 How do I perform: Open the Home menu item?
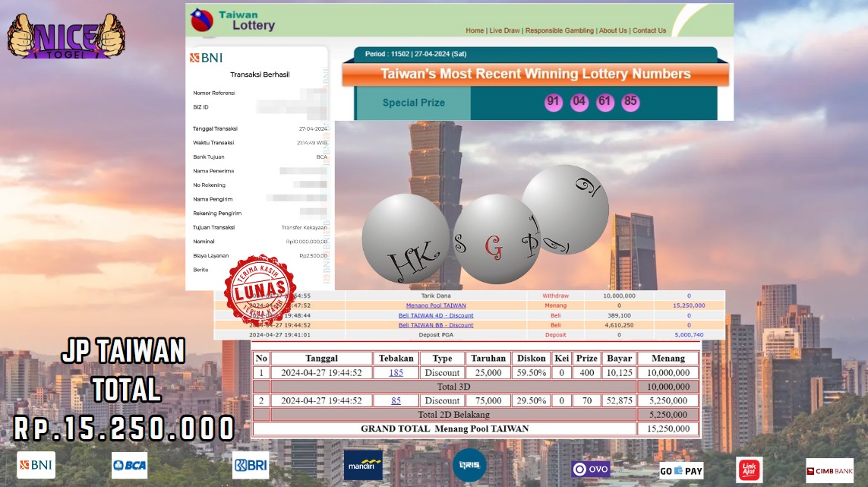click(475, 31)
